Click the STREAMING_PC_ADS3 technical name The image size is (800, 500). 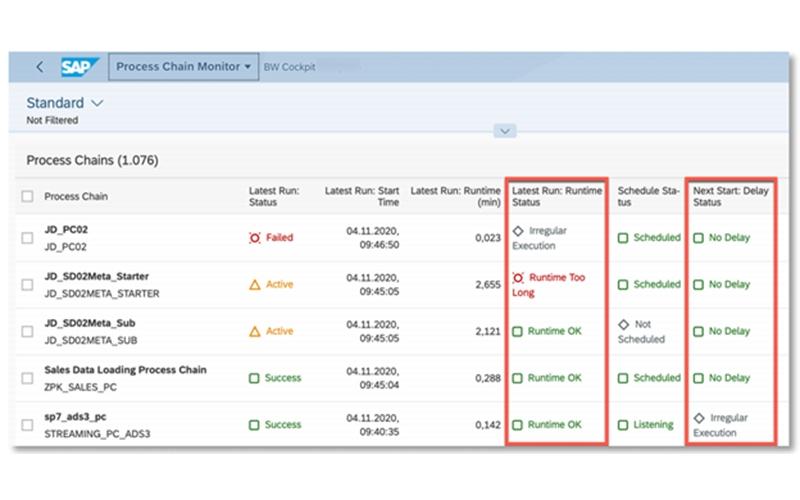point(97,434)
